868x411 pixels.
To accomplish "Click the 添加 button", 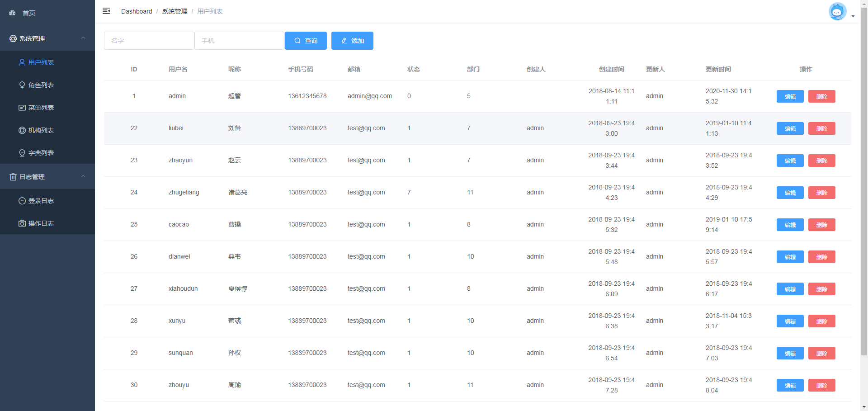I will [352, 41].
